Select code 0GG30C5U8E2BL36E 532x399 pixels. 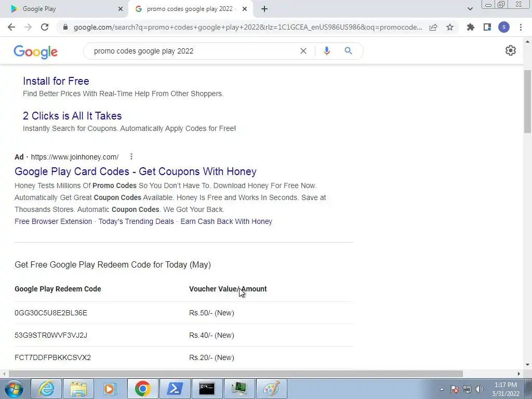(51, 313)
